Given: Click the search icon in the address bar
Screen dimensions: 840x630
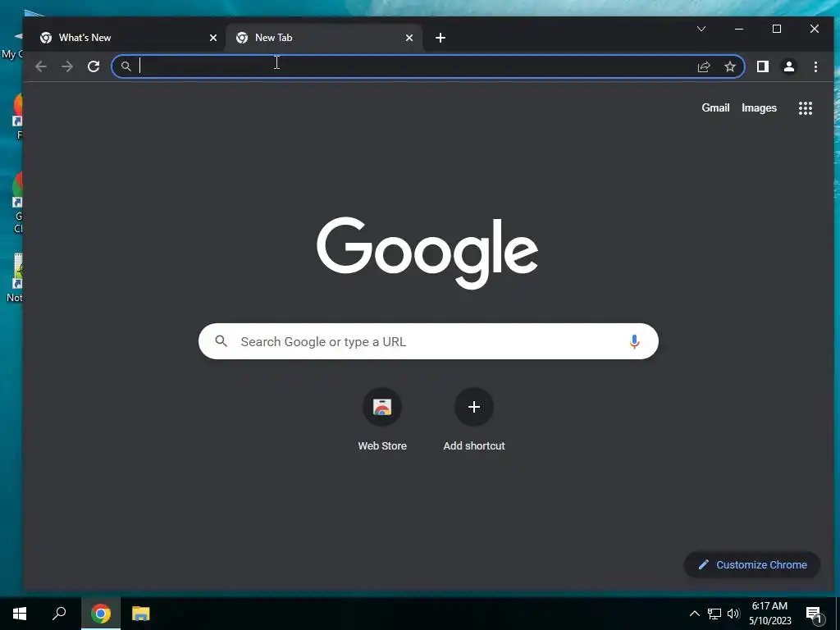Looking at the screenshot, I should (126, 66).
